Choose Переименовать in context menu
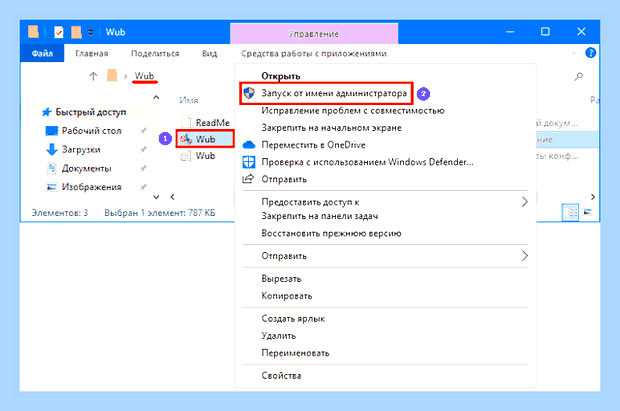The height and width of the screenshot is (411, 620). tap(386, 353)
